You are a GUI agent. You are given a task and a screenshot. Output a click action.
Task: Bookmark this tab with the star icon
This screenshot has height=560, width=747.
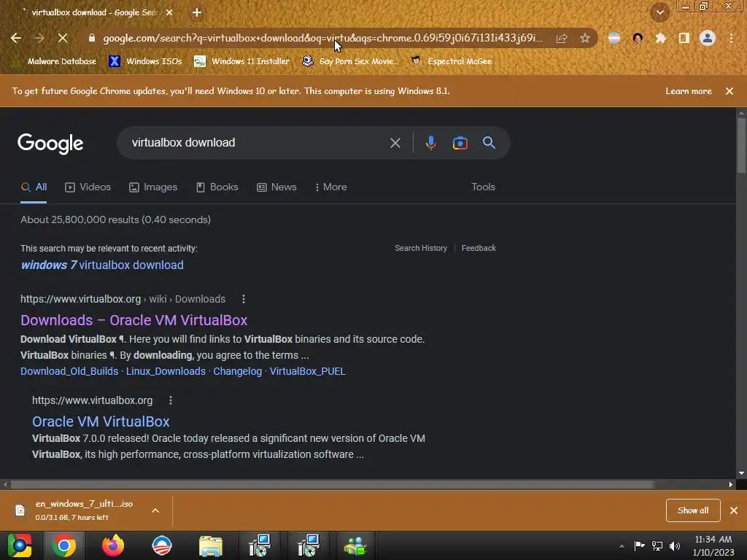pos(585,38)
